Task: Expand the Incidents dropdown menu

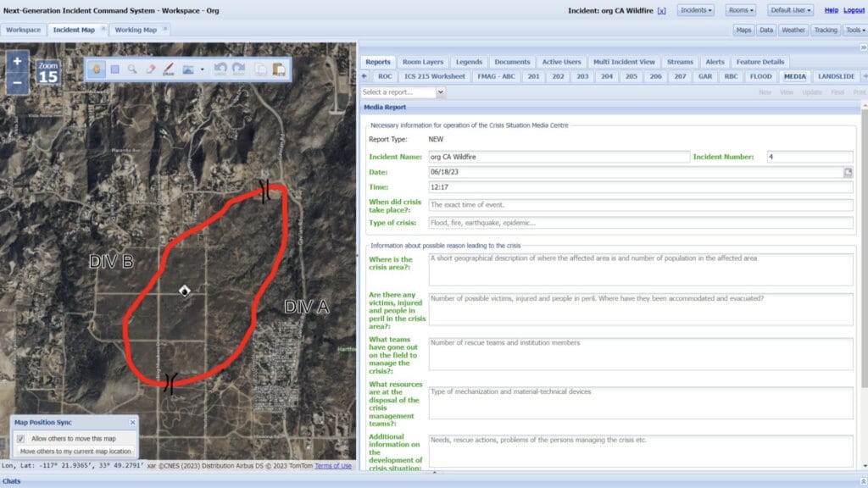Action: pos(696,10)
